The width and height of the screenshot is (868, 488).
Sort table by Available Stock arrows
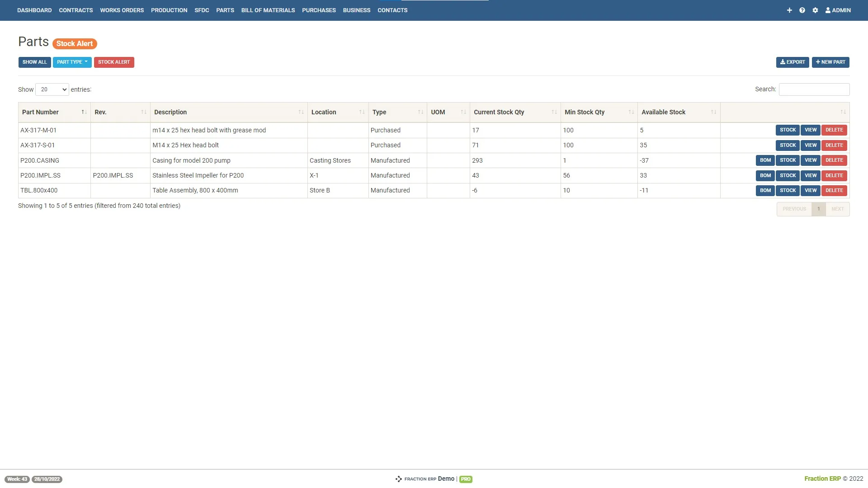[x=713, y=112]
